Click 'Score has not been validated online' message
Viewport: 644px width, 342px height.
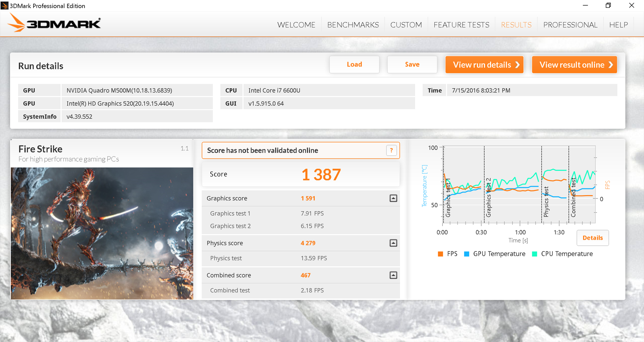(x=263, y=151)
